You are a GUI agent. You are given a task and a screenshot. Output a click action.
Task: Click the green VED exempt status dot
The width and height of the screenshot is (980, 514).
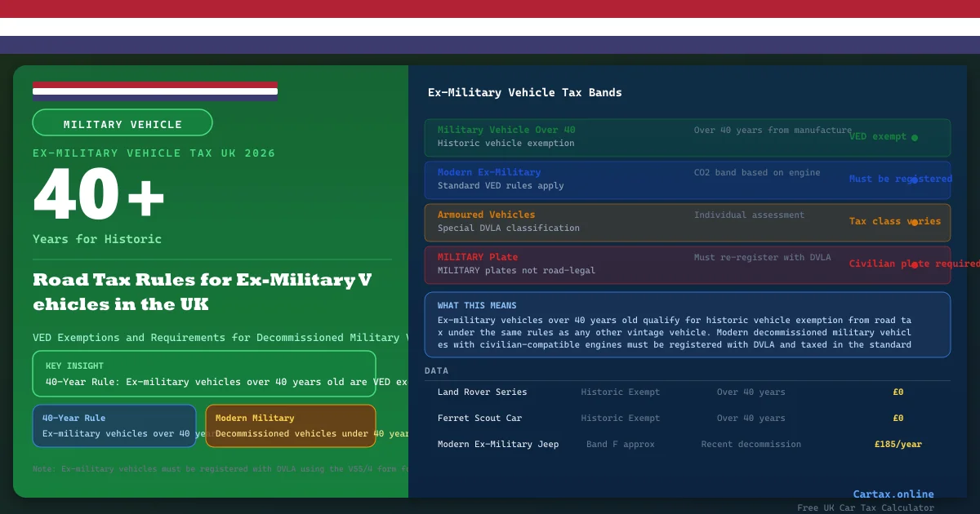915,138
